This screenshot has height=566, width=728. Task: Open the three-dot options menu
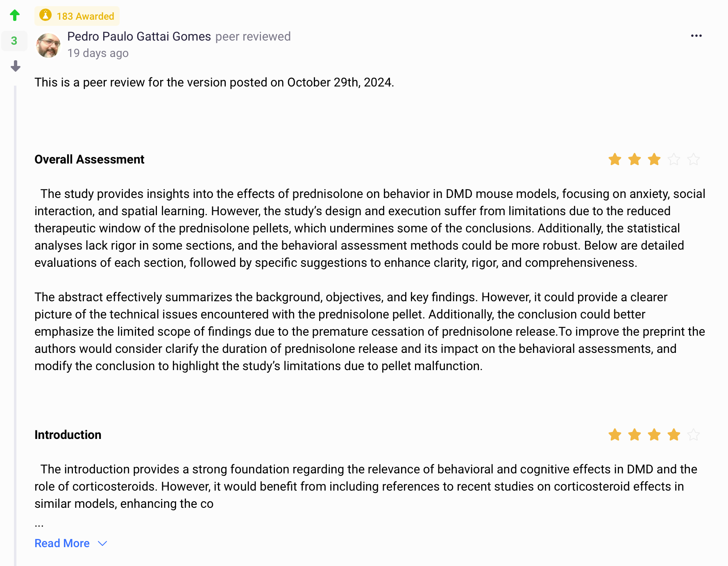point(696,36)
